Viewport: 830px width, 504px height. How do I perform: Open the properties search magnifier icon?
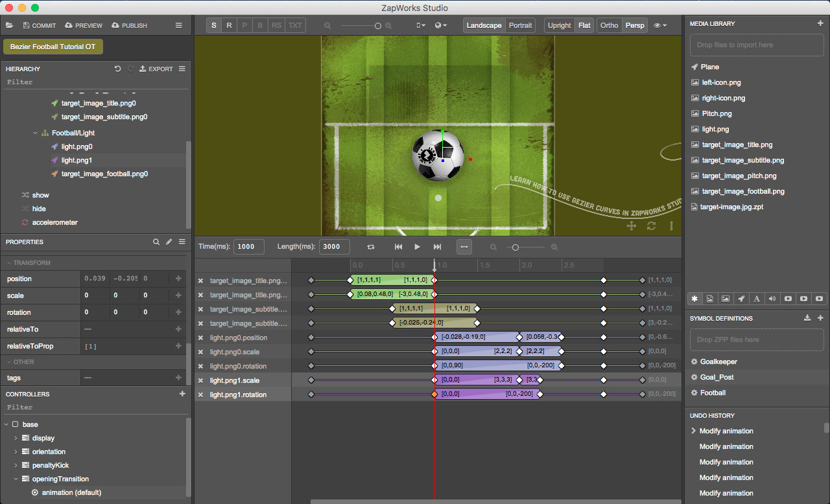tap(156, 242)
